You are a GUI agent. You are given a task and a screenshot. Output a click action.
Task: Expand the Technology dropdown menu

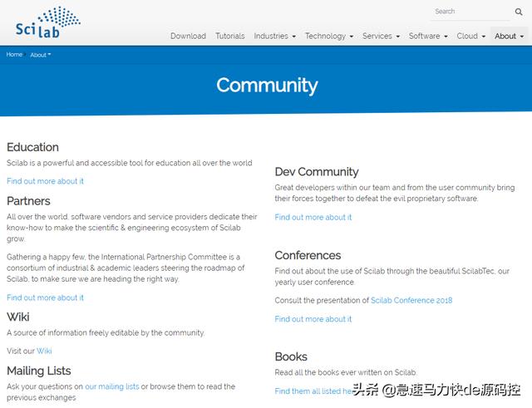click(x=329, y=36)
